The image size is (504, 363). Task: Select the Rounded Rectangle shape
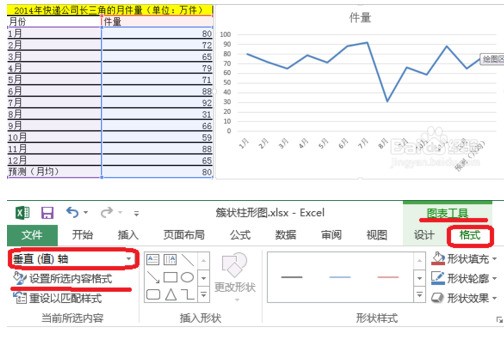153,295
